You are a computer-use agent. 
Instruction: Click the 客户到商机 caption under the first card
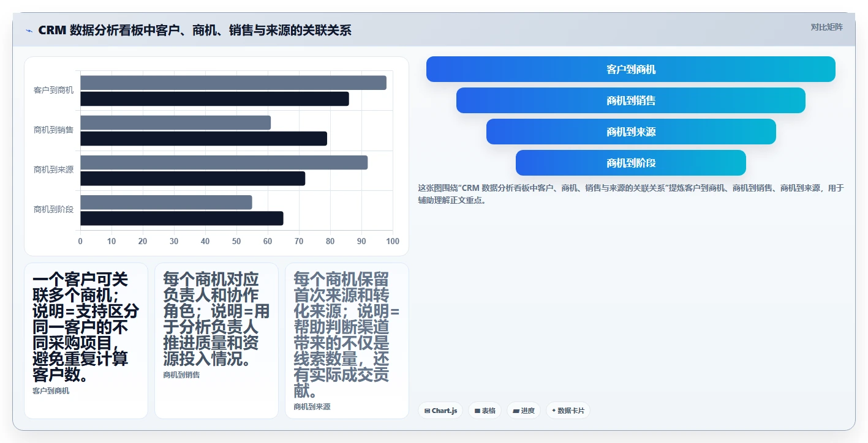[x=51, y=390]
